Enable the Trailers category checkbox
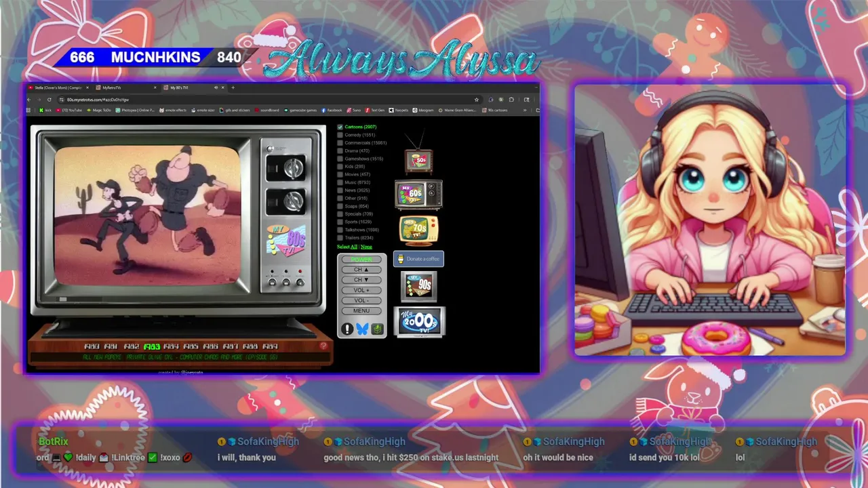 [x=340, y=238]
